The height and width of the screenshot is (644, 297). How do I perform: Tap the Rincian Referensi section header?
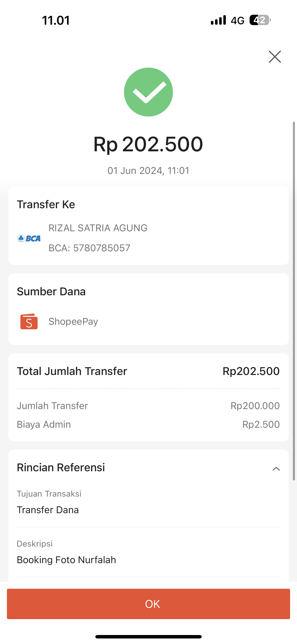click(x=61, y=468)
